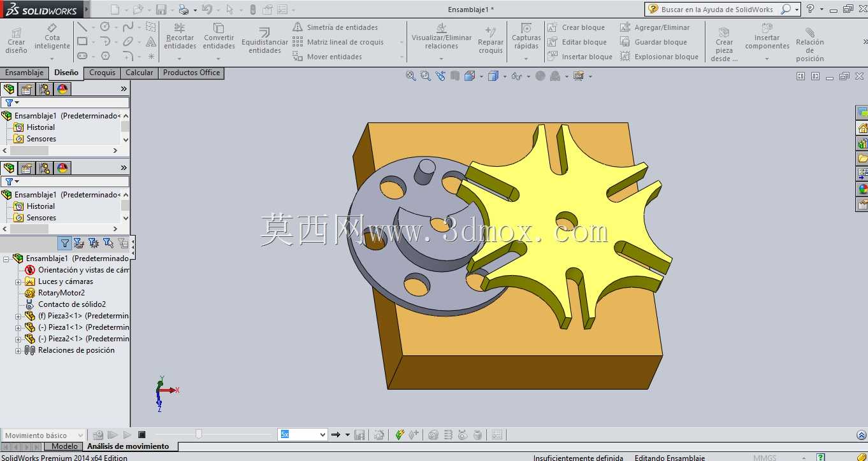868x461 pixels.
Task: Toggle the Autokey lightning button
Action: coord(400,435)
